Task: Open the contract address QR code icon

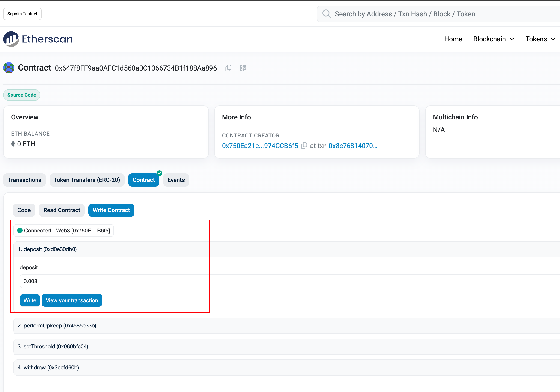Action: pos(243,68)
